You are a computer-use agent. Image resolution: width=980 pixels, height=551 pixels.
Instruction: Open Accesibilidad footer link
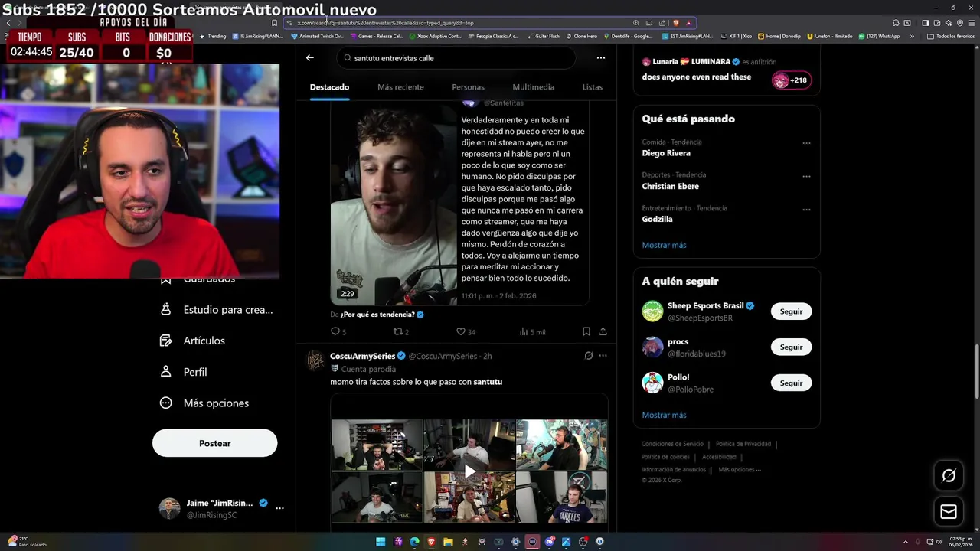coord(719,457)
